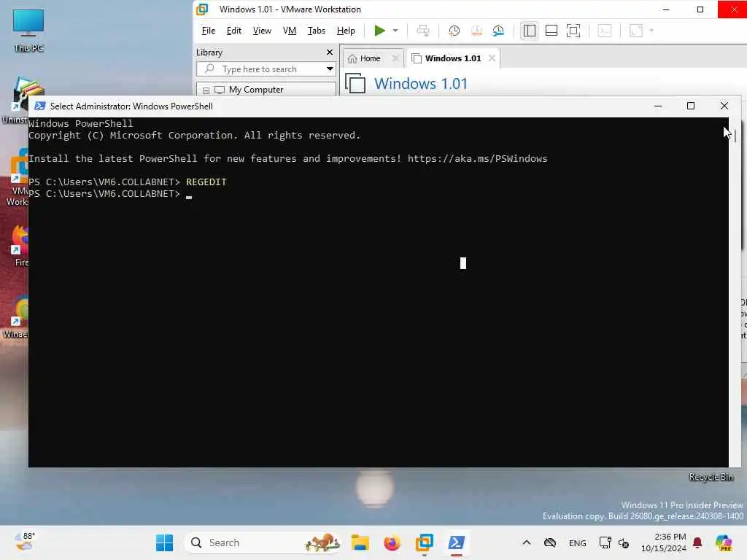747x560 pixels.
Task: Open the clock showing 2:36 PM
Action: click(664, 542)
